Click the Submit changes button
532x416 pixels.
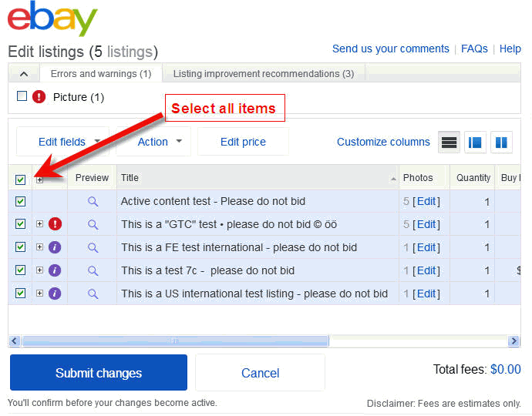pos(99,373)
